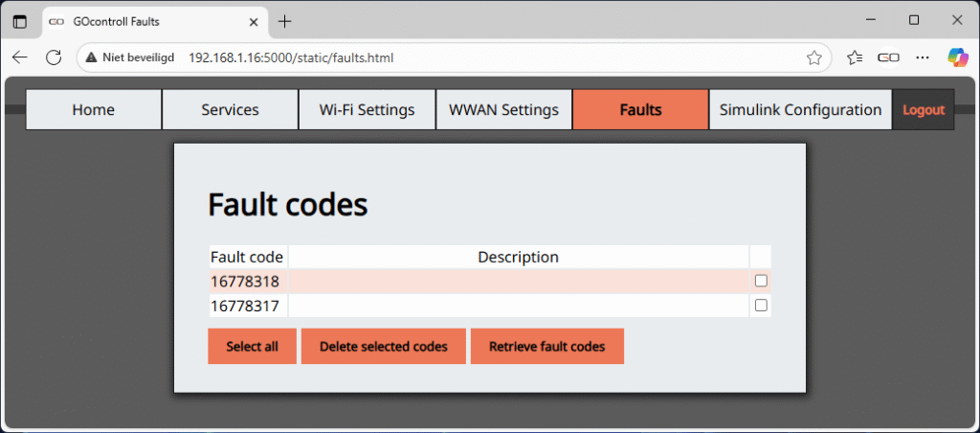
Task: Open the tab actions icon in title bar
Action: [x=20, y=21]
